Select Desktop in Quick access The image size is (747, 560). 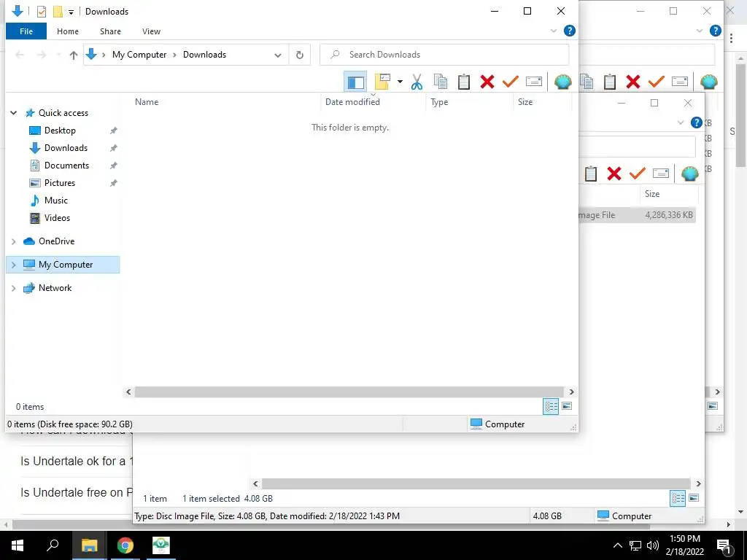[x=60, y=131]
